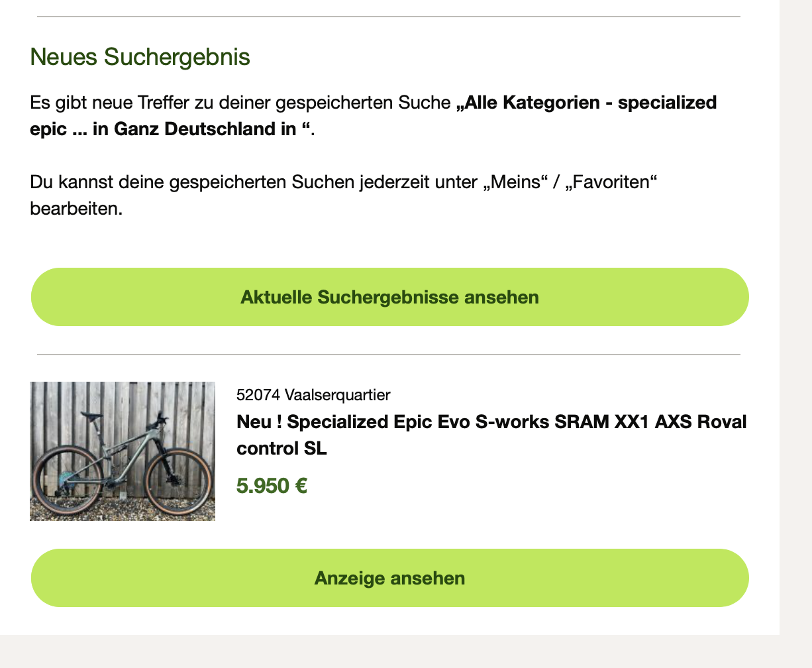Viewport: 812px width, 668px height.
Task: Click the word bearbeiten in the paragraph
Action: pos(76,209)
